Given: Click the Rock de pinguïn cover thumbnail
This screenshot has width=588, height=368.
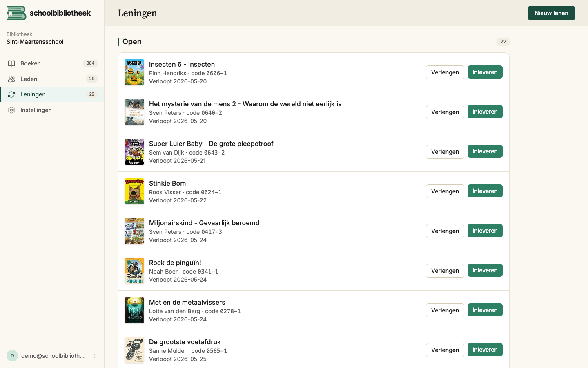Looking at the screenshot, I should [134, 271].
